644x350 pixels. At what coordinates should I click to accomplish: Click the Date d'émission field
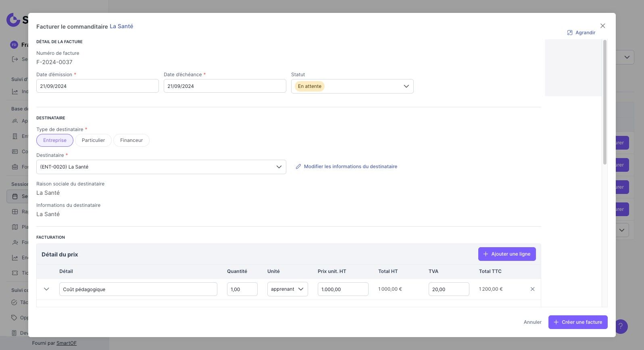click(97, 86)
